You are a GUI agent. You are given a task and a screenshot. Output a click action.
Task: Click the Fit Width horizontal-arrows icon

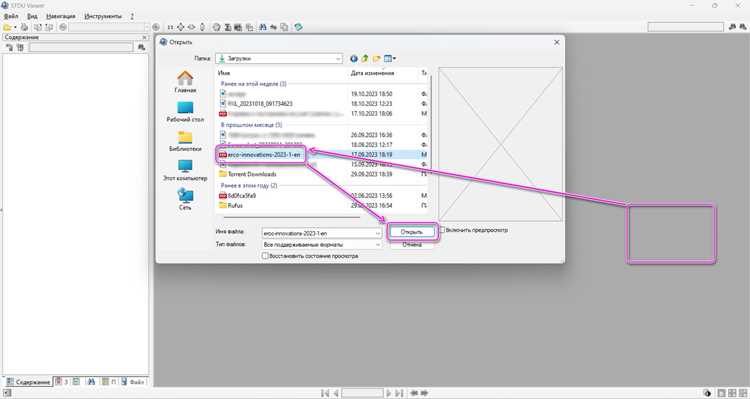coord(191,27)
